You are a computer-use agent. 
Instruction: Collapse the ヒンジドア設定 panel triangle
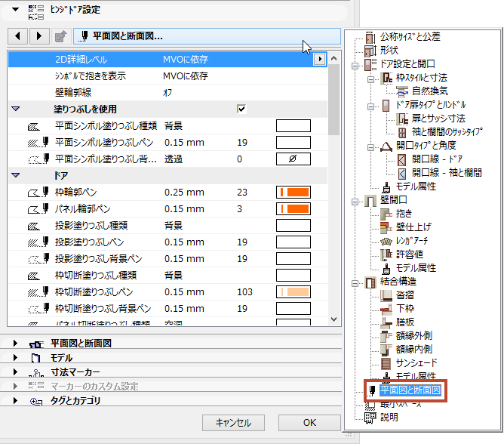point(15,10)
